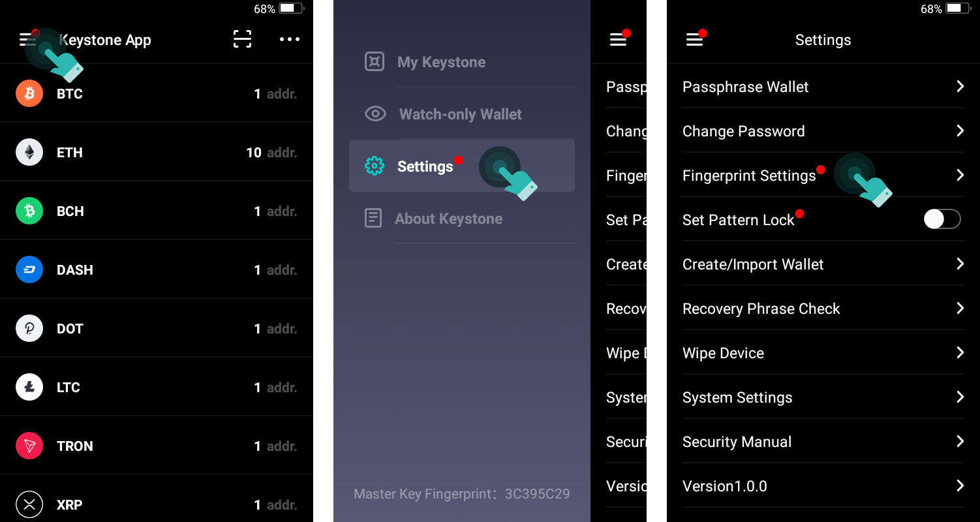
Task: Open the three-dot overflow menu
Action: 289,39
